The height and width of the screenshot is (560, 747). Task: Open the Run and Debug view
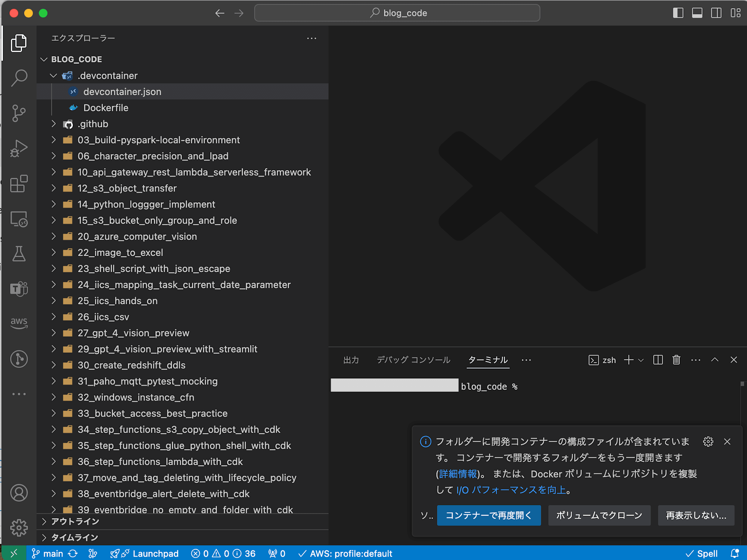click(19, 149)
